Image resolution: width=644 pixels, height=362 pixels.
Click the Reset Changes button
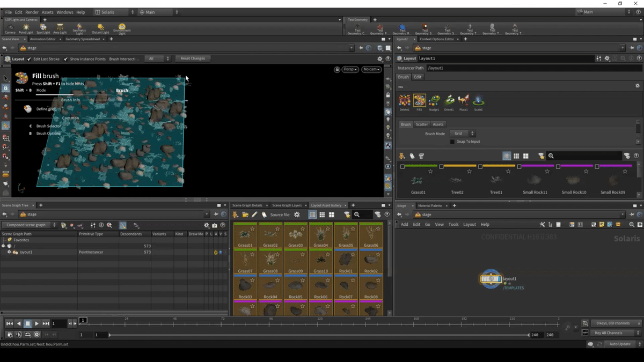click(x=193, y=58)
